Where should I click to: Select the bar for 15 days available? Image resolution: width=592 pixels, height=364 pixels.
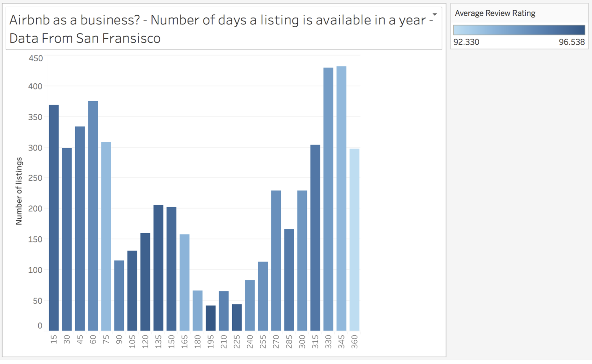click(54, 218)
